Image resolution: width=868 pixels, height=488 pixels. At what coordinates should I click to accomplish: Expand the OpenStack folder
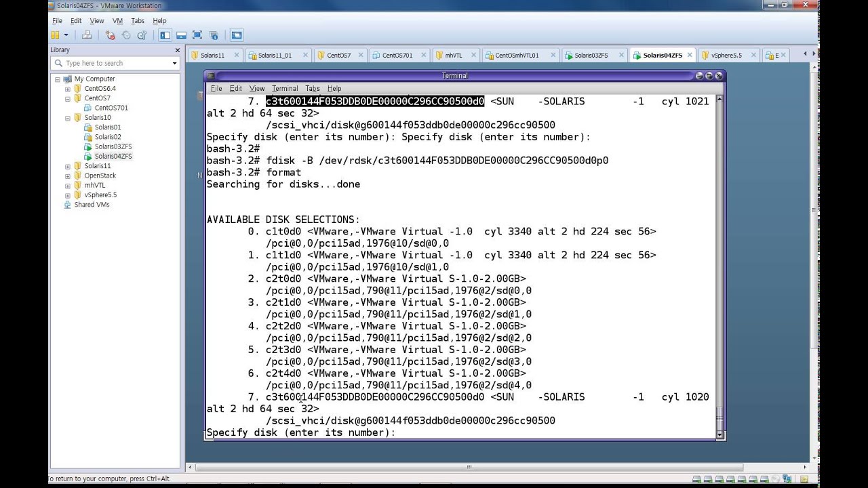click(68, 176)
